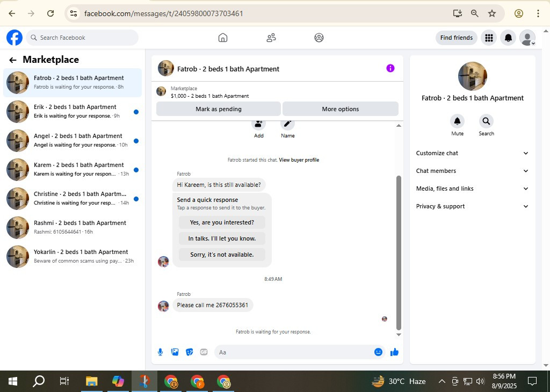Open the Groups icon in top navigation
The height and width of the screenshot is (392, 550).
coord(319,38)
